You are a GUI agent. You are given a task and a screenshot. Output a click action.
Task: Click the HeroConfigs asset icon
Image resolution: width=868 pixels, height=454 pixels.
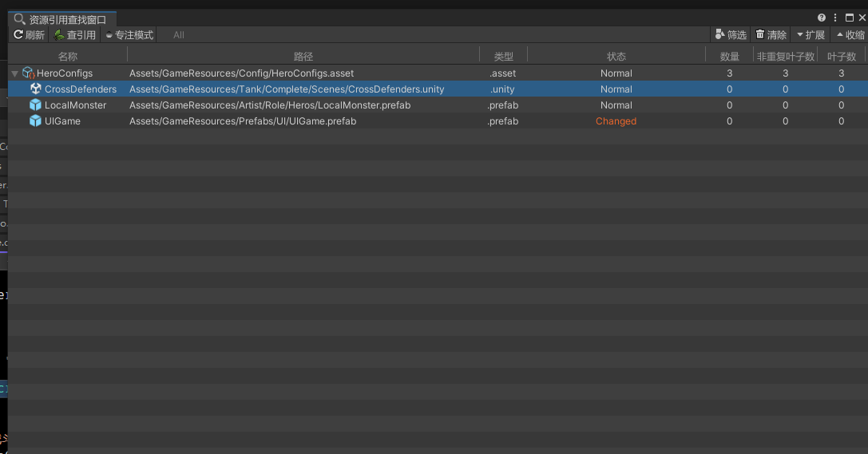[28, 73]
